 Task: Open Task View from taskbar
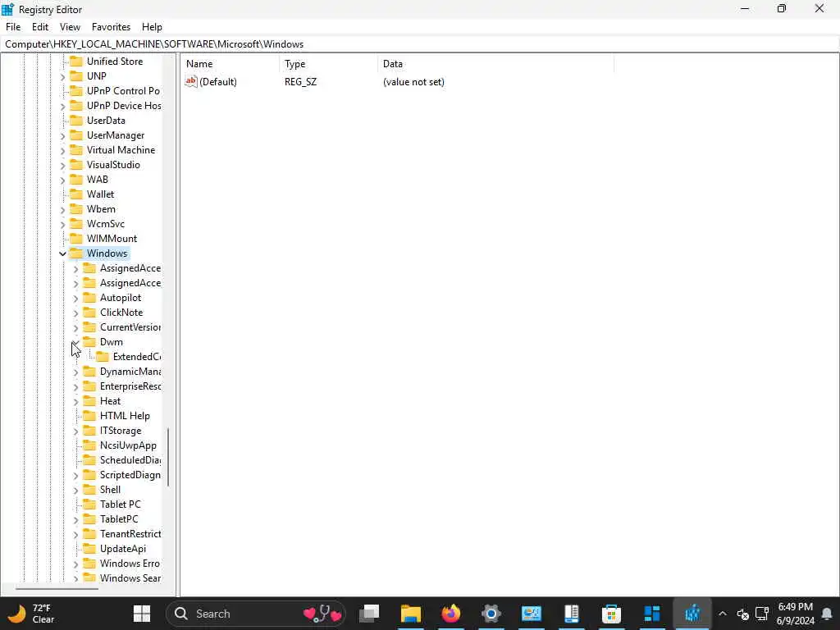[370, 614]
